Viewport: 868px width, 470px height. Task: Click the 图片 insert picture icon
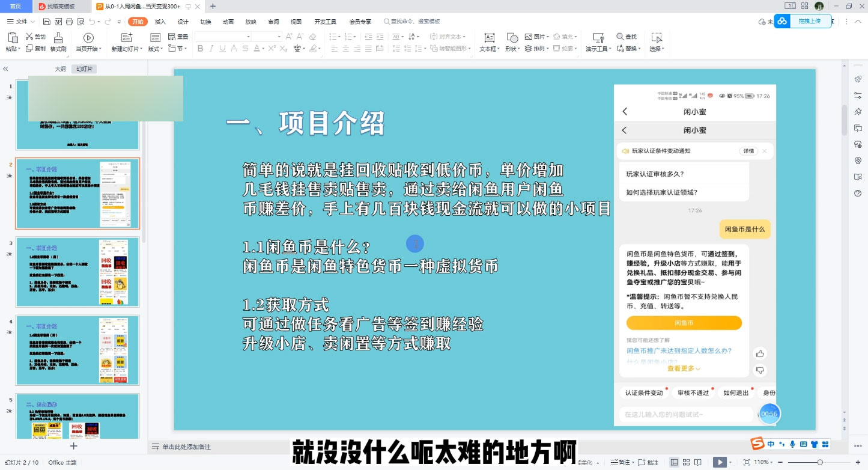(x=529, y=36)
